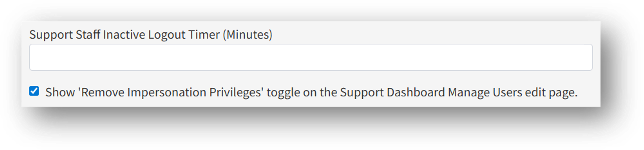This screenshot has height=150, width=644.
Task: Click the tick mark in the checkbox
Action: [x=34, y=91]
